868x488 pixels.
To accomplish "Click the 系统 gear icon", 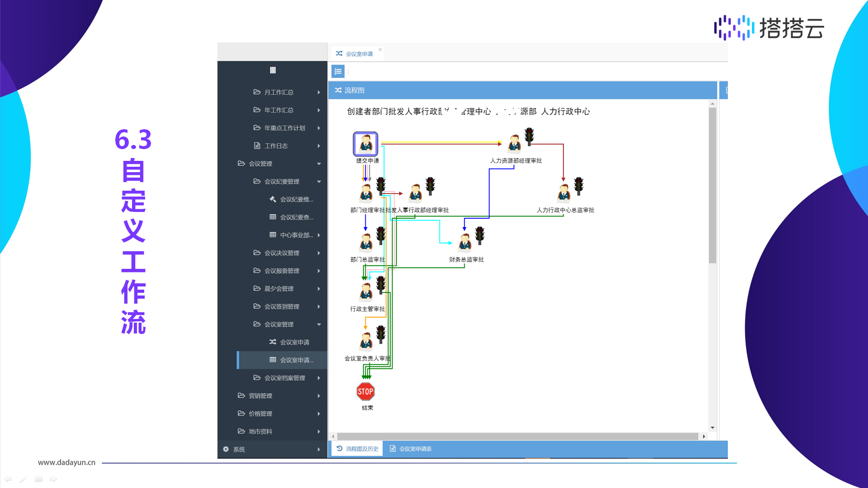I will point(226,449).
